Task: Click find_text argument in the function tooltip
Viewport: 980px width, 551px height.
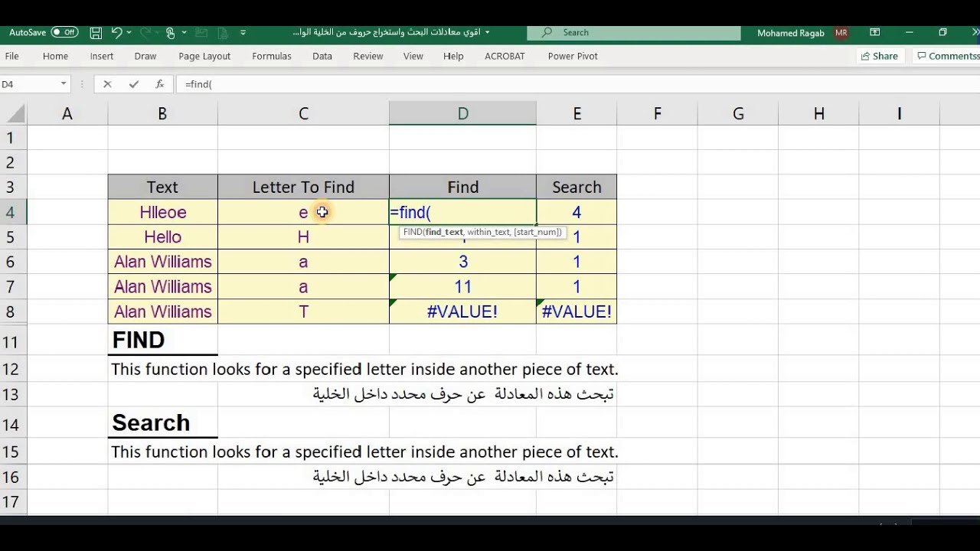Action: point(445,232)
